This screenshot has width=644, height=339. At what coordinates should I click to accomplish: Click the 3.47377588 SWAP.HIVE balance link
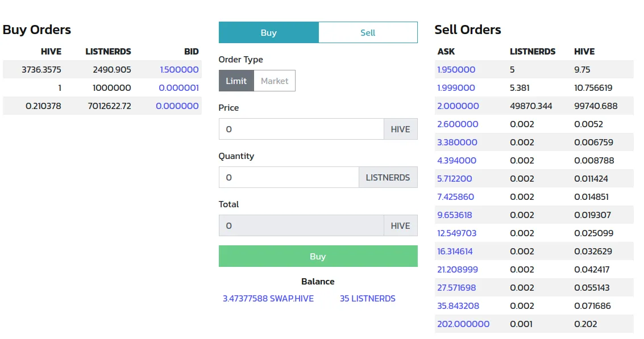click(268, 298)
